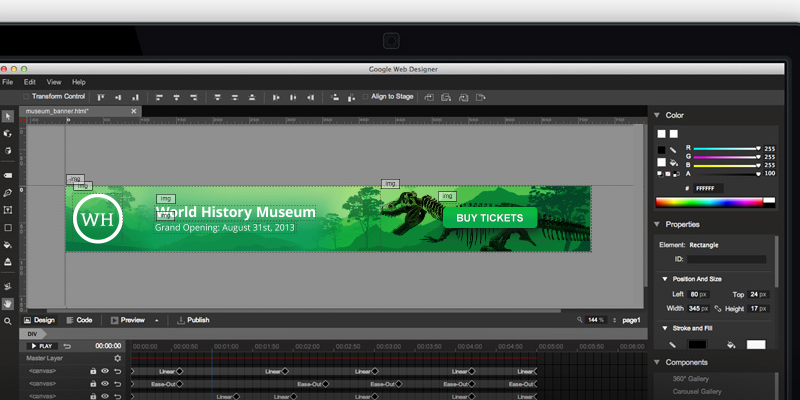Viewport: 800px width, 400px height.
Task: Select the Pen tool
Action: [x=8, y=192]
